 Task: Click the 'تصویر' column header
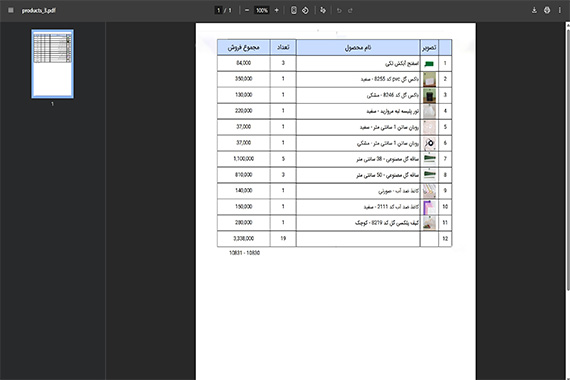429,47
